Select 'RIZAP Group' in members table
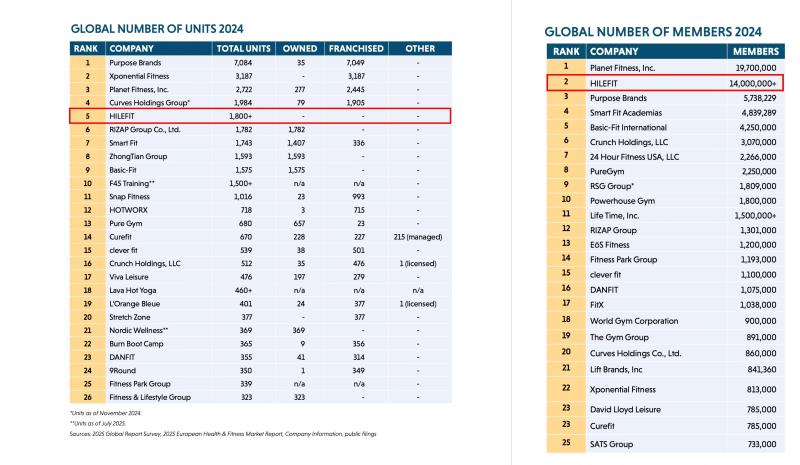Screen dimensions: 800x465 (x=613, y=231)
